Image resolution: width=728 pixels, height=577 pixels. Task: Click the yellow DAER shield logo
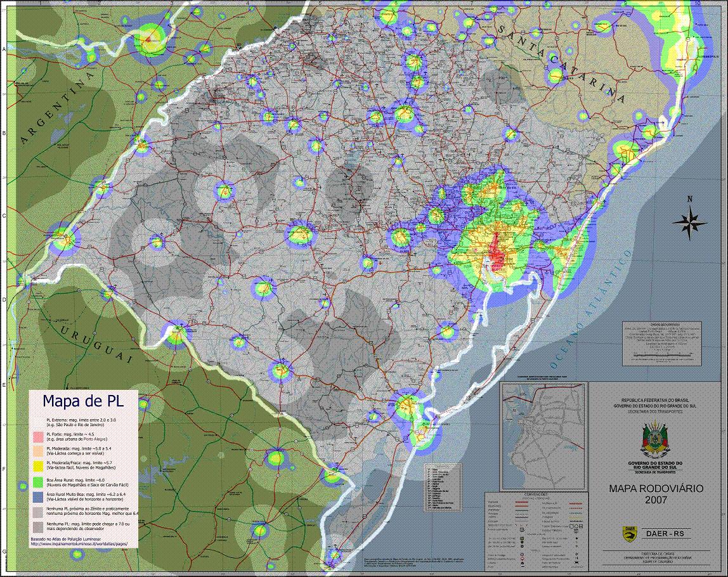(628, 534)
